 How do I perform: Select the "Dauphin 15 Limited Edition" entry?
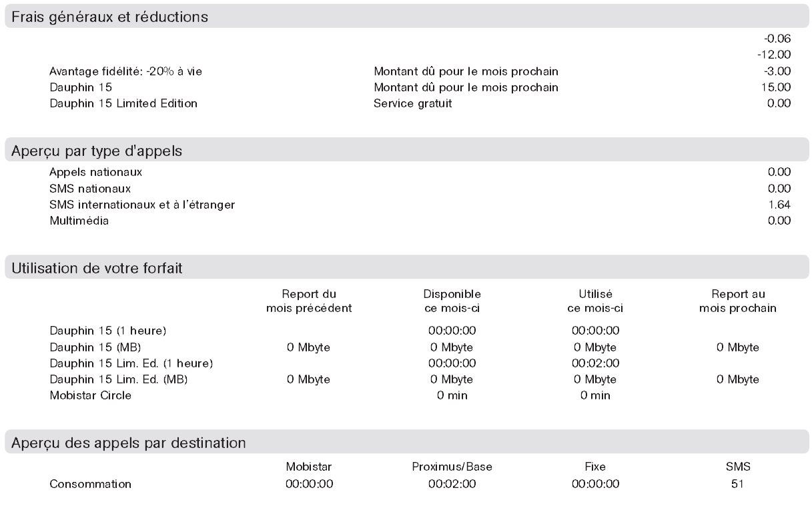tap(123, 103)
